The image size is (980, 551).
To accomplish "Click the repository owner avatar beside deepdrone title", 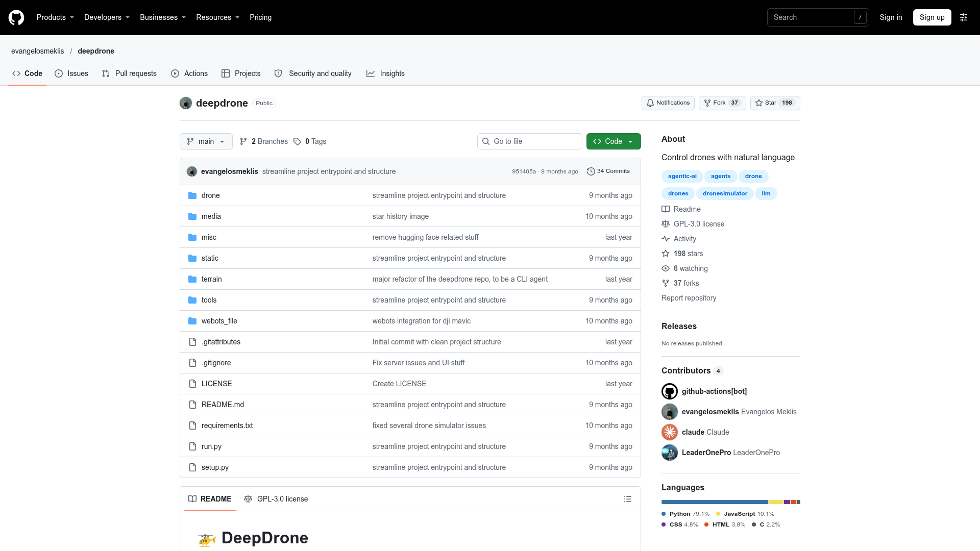I will (x=186, y=103).
